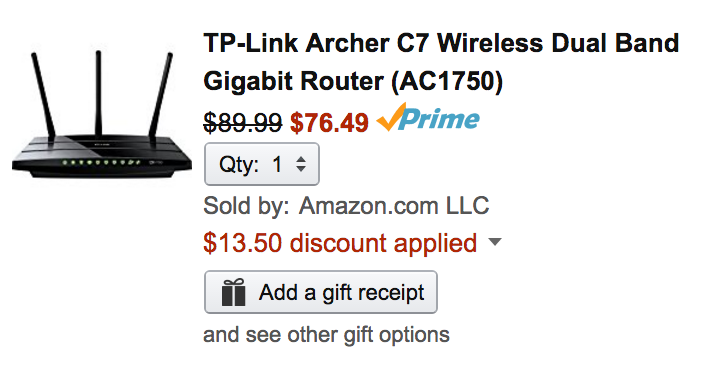Open the TP-Link router product thumbnail
Viewport: 716px width, 372px height.
tap(101, 114)
